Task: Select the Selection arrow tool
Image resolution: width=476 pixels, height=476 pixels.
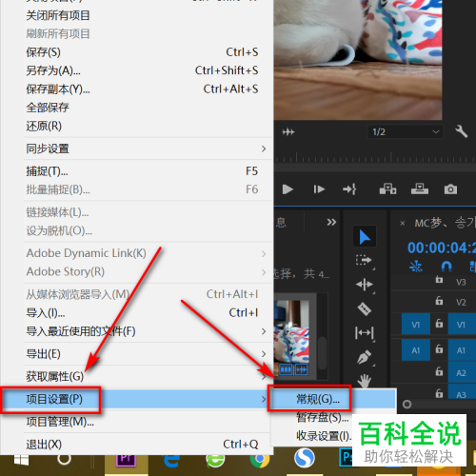Action: [x=365, y=236]
